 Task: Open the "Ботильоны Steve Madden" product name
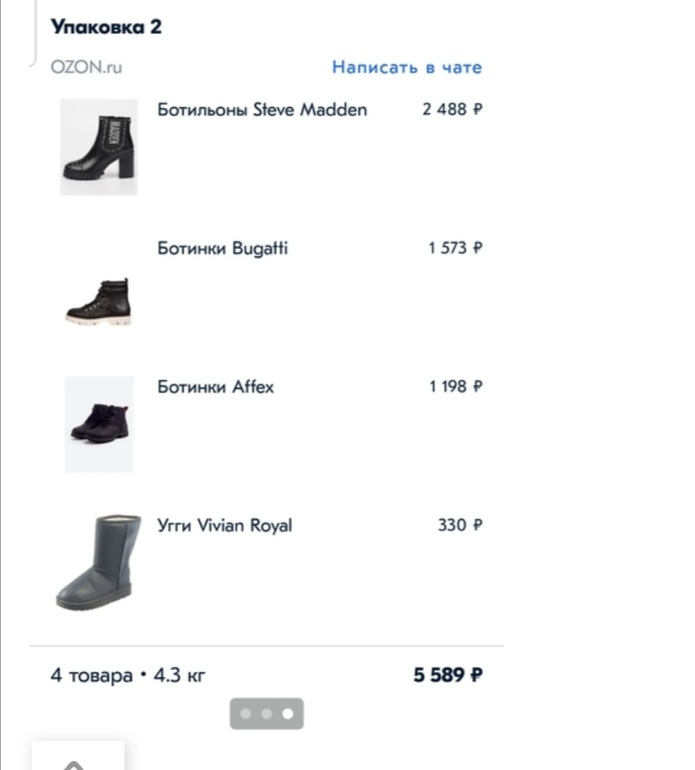coord(262,110)
